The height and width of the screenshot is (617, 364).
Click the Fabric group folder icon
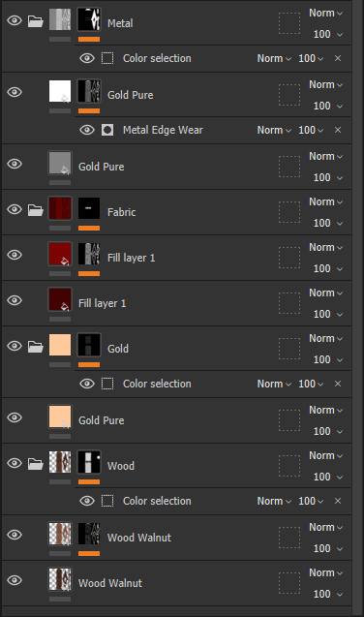[36, 210]
